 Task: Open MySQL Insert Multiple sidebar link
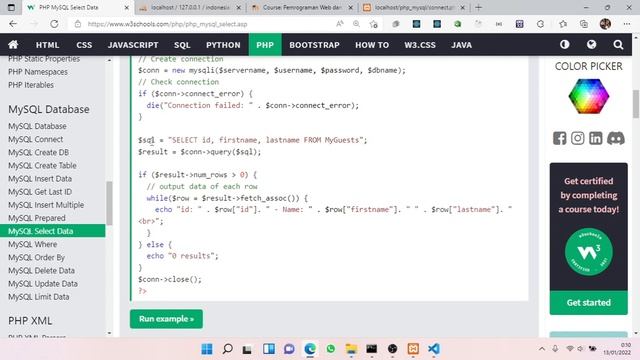pos(46,204)
